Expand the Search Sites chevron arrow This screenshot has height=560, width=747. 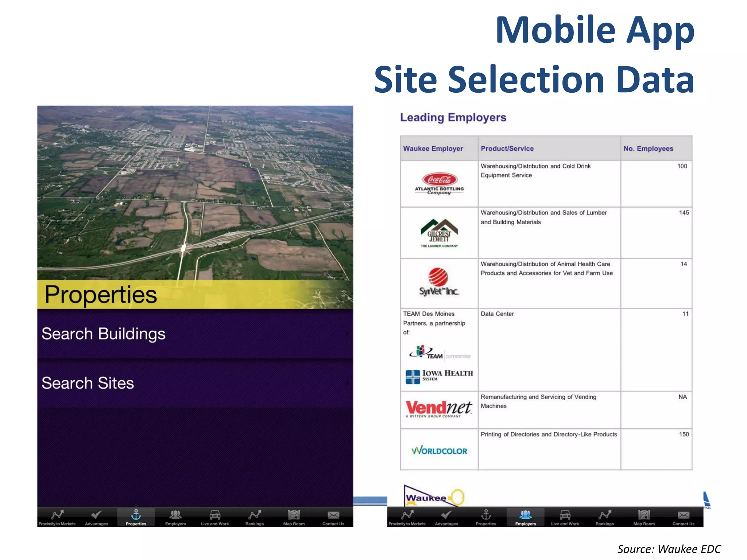tap(347, 383)
